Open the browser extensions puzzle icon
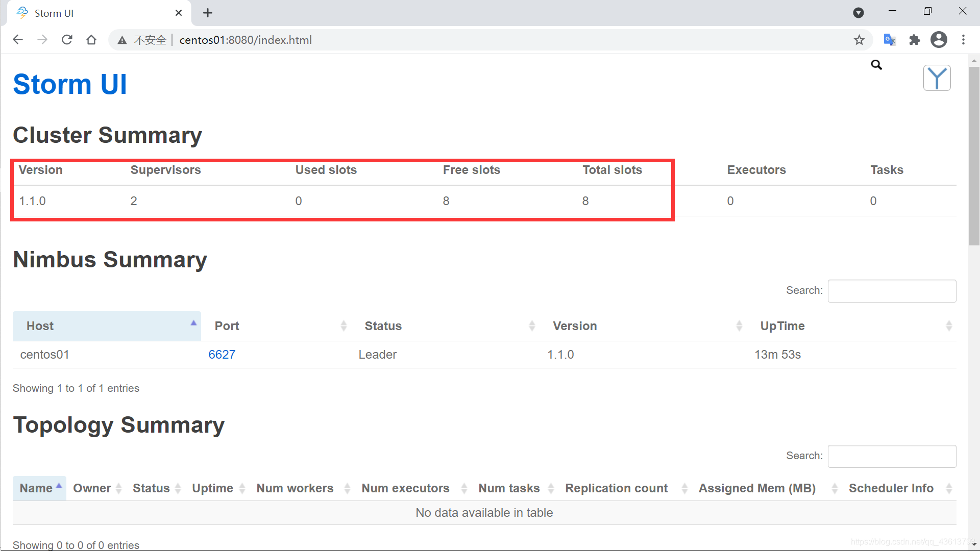The width and height of the screenshot is (980, 551). (915, 40)
